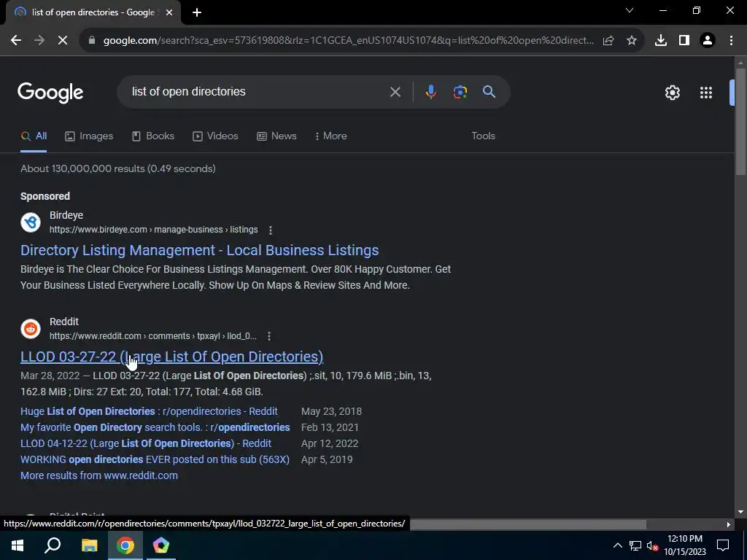Open My favorite Open Directory search tools
Viewport: 747px width, 560px height.
click(155, 427)
